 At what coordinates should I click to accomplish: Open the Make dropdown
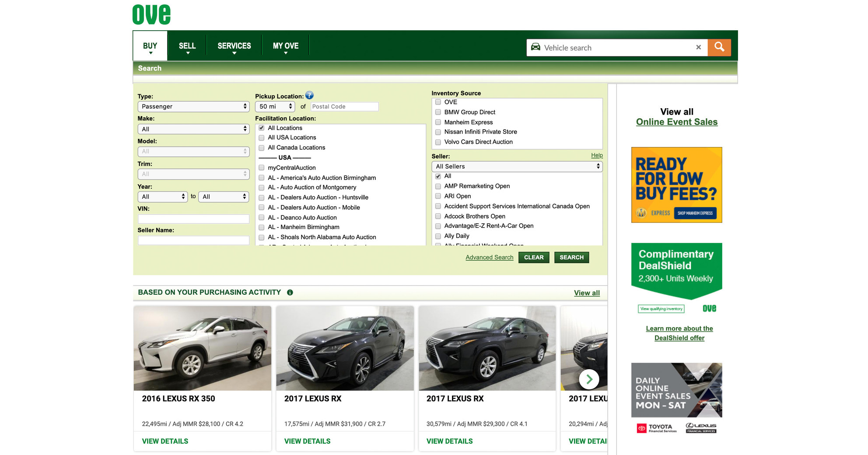click(193, 129)
